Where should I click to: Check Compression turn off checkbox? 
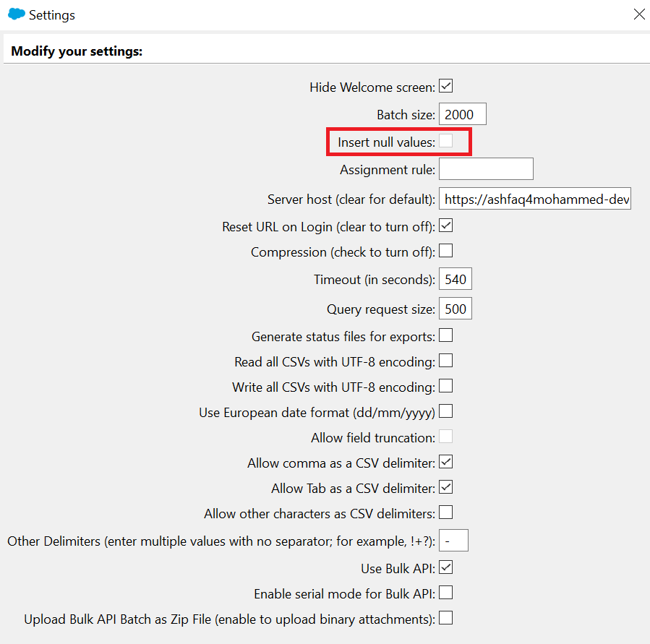pyautogui.click(x=445, y=251)
